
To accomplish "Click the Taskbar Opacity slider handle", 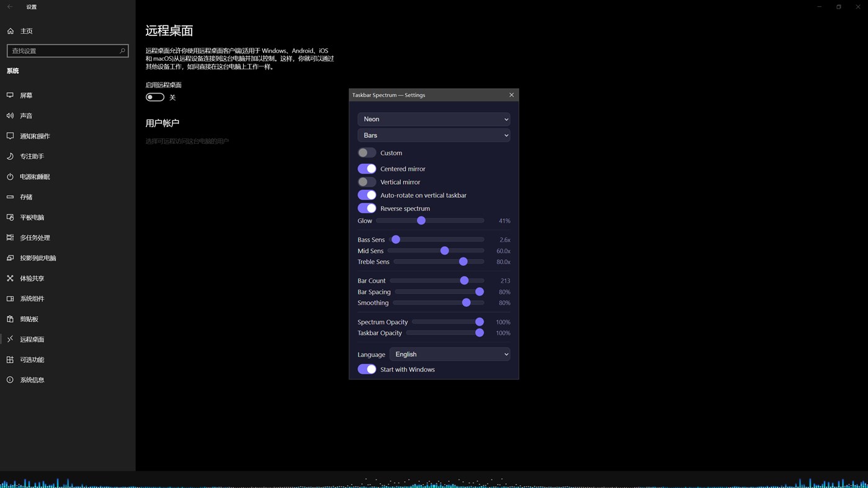I will click(x=480, y=333).
